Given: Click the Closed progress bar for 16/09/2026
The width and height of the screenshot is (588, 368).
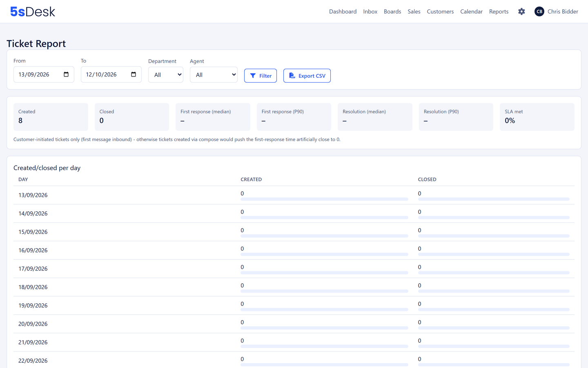Looking at the screenshot, I should (x=494, y=254).
